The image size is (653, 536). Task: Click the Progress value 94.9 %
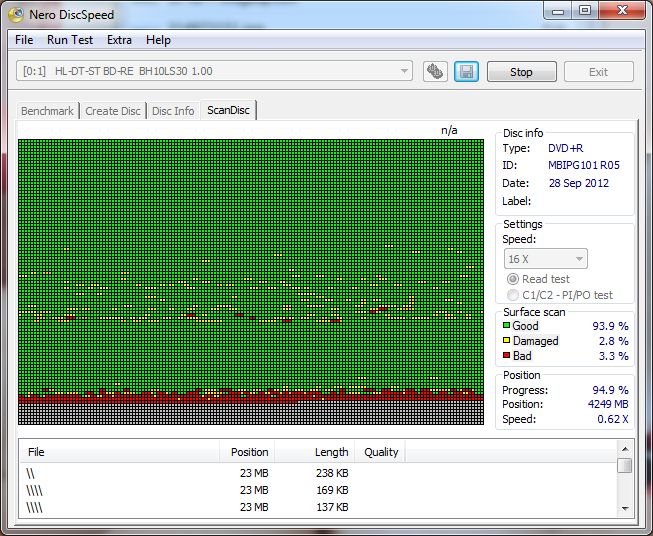[x=611, y=390]
